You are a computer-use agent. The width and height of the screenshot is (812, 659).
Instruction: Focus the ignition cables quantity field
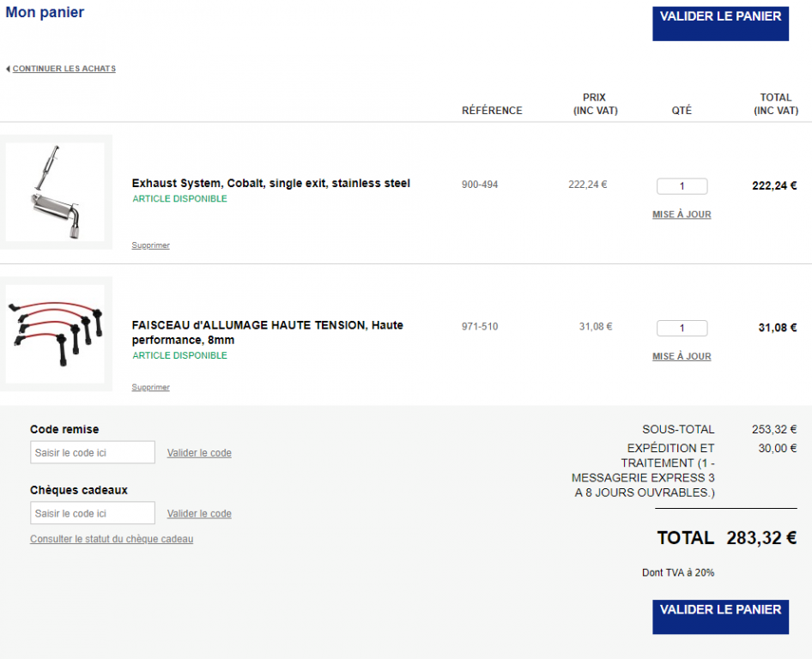click(x=682, y=328)
